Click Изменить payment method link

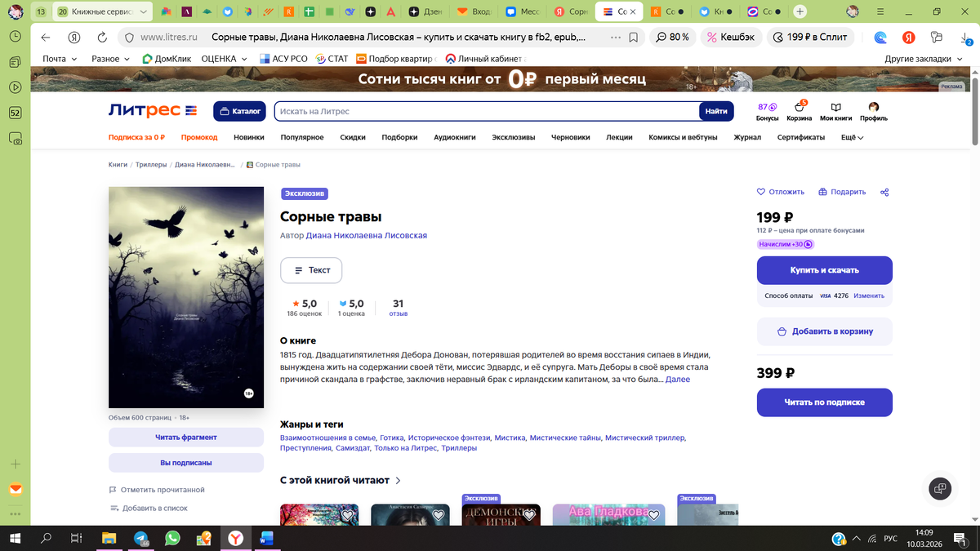869,295
